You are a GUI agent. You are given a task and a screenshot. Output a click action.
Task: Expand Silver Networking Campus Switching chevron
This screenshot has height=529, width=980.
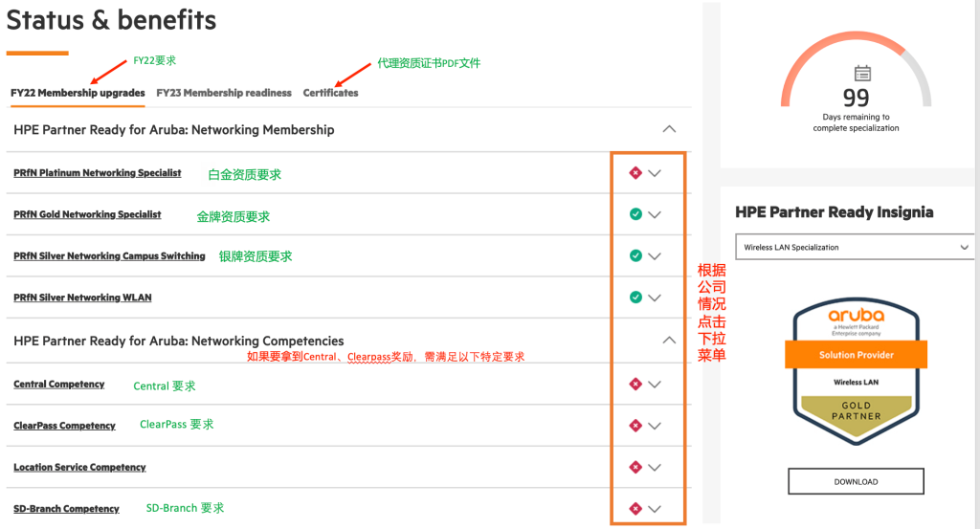click(x=655, y=256)
